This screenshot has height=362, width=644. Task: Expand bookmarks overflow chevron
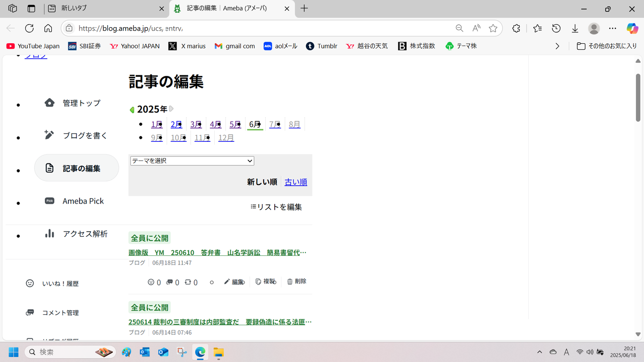[557, 46]
